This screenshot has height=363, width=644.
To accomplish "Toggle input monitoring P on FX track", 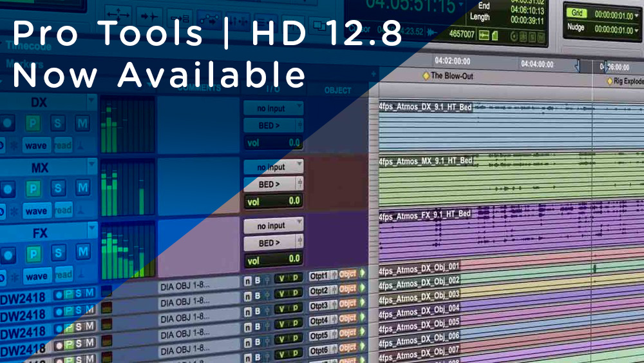I will point(33,253).
